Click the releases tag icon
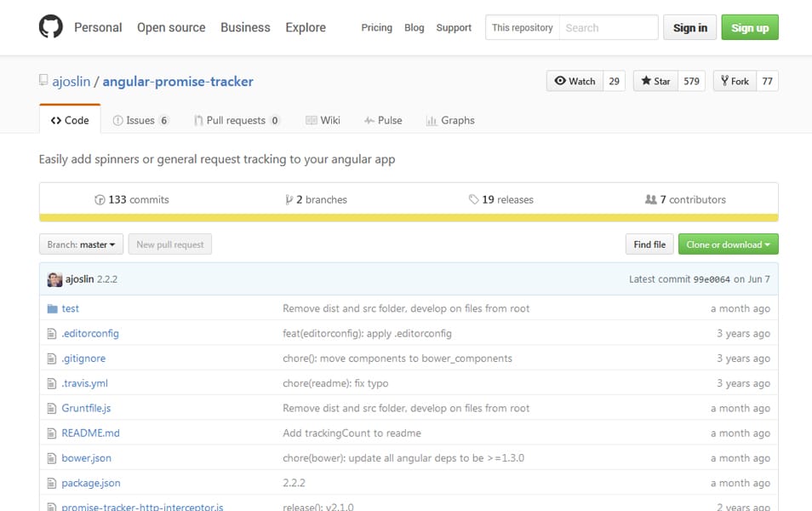This screenshot has height=511, width=812. point(473,199)
